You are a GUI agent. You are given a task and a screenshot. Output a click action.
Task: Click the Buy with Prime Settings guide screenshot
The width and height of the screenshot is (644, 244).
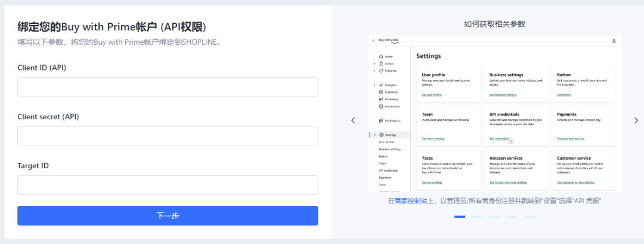(495, 114)
